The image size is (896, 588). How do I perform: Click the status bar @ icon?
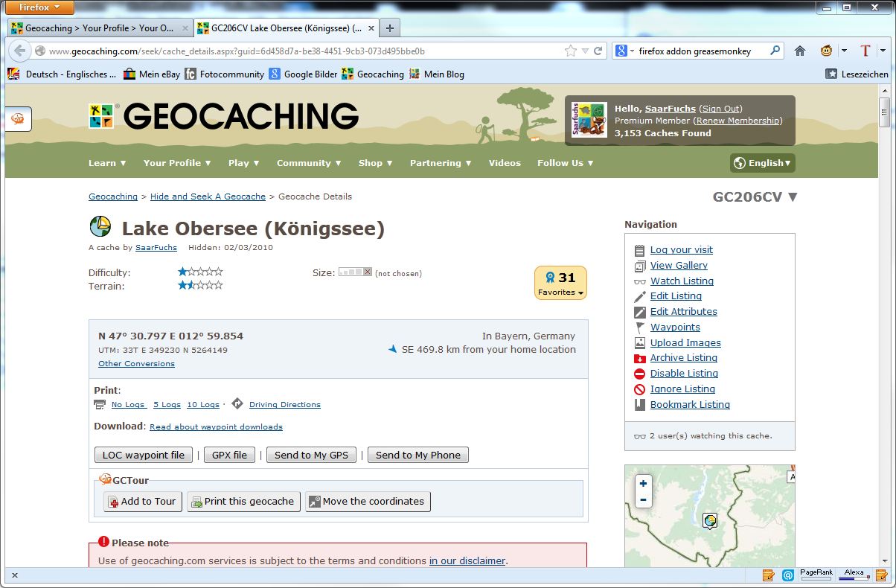(x=787, y=575)
